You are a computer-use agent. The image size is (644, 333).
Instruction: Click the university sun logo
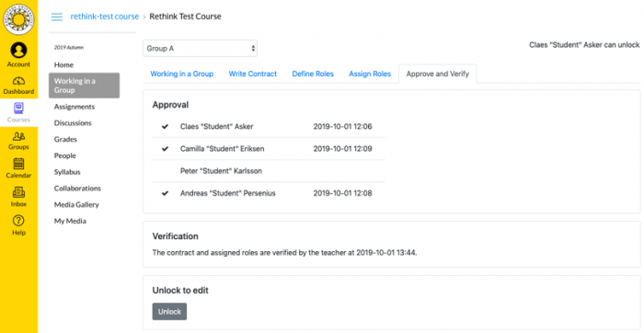point(18,19)
